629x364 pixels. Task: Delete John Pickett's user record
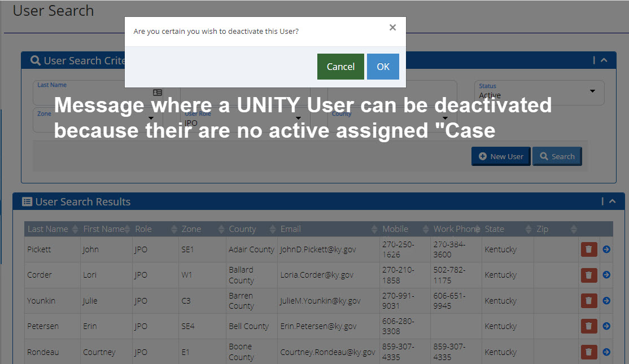[x=589, y=249]
